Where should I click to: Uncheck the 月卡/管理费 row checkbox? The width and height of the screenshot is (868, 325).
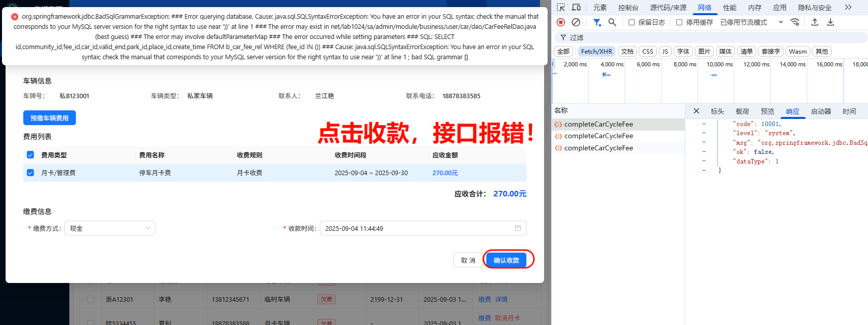(30, 173)
